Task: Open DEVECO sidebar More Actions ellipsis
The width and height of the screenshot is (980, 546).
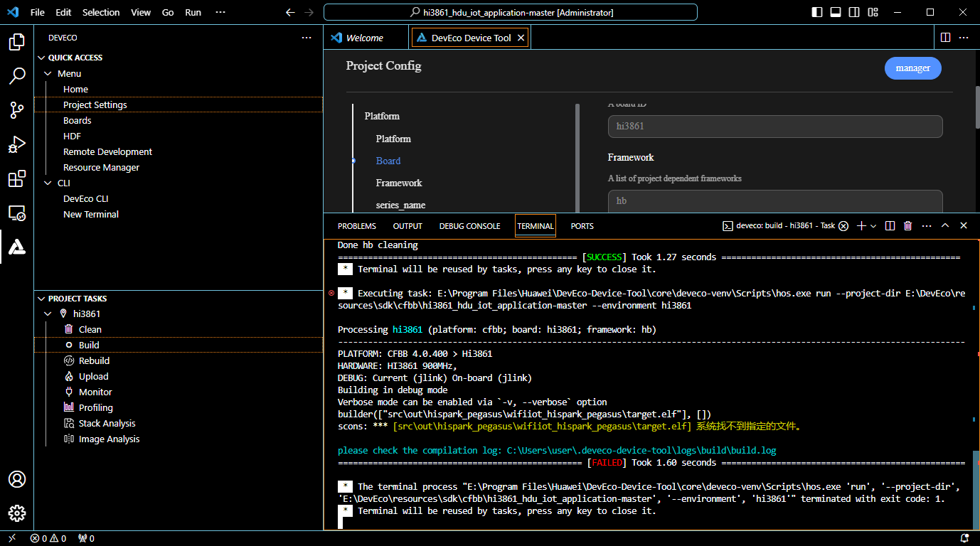Action: [307, 38]
